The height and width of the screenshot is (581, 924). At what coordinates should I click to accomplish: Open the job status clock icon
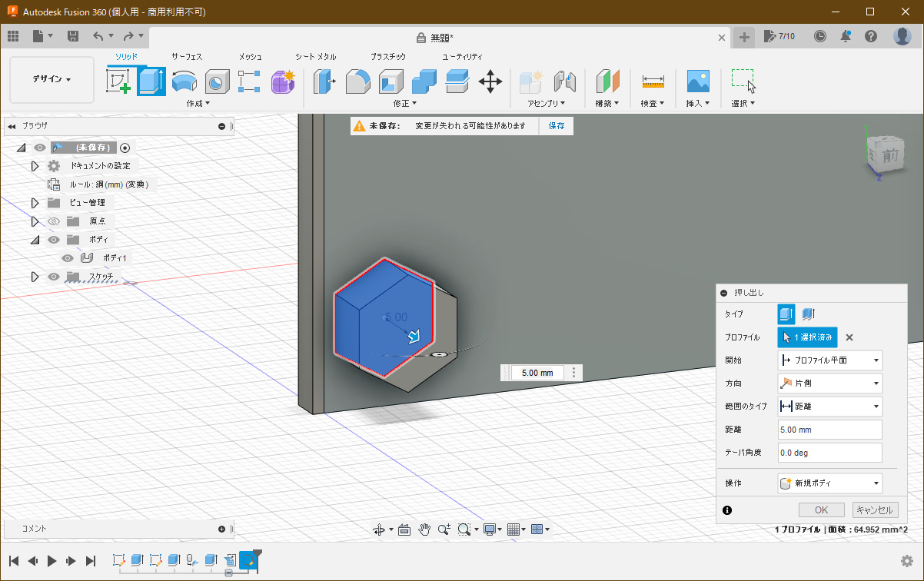[820, 36]
